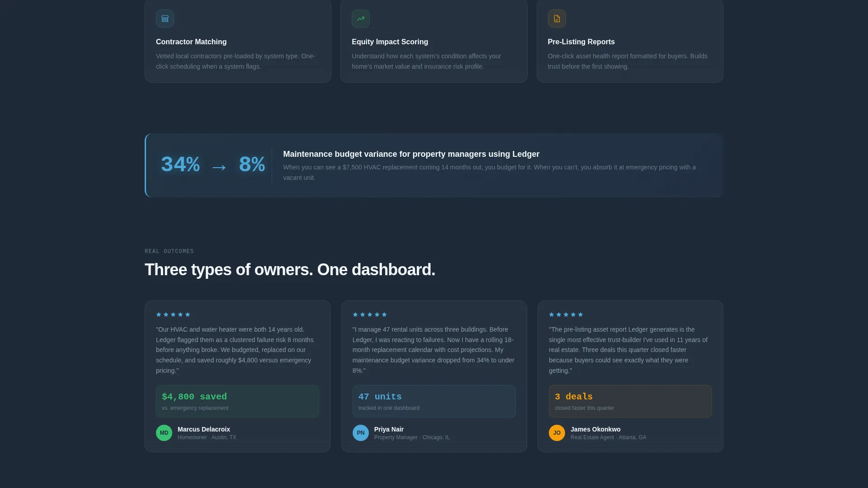Click the REAL OUTCOMES label
This screenshot has height=488, width=868.
tap(169, 251)
